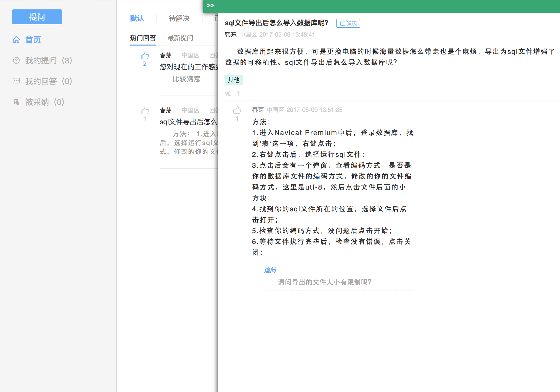Like the sql question in the list
This screenshot has width=560, height=392.
click(145, 111)
